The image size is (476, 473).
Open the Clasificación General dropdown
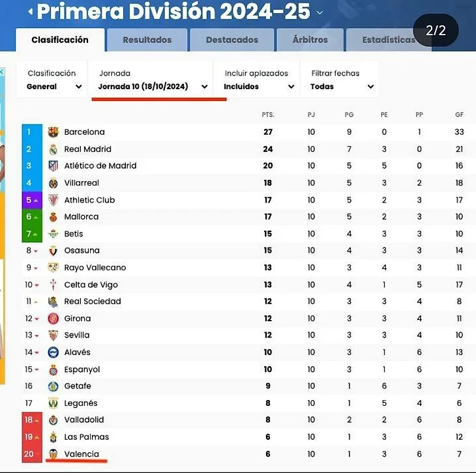[x=55, y=80]
